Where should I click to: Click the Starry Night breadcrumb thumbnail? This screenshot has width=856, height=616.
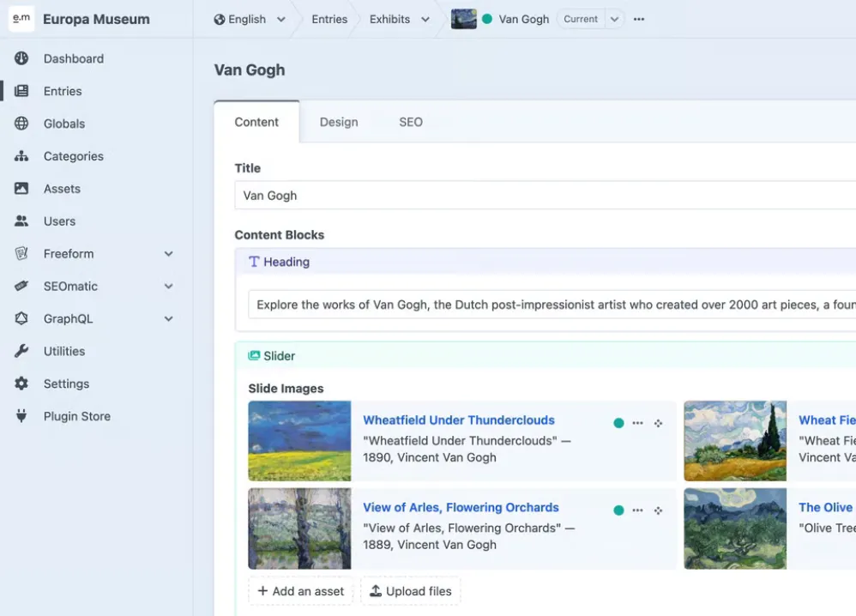pos(463,19)
